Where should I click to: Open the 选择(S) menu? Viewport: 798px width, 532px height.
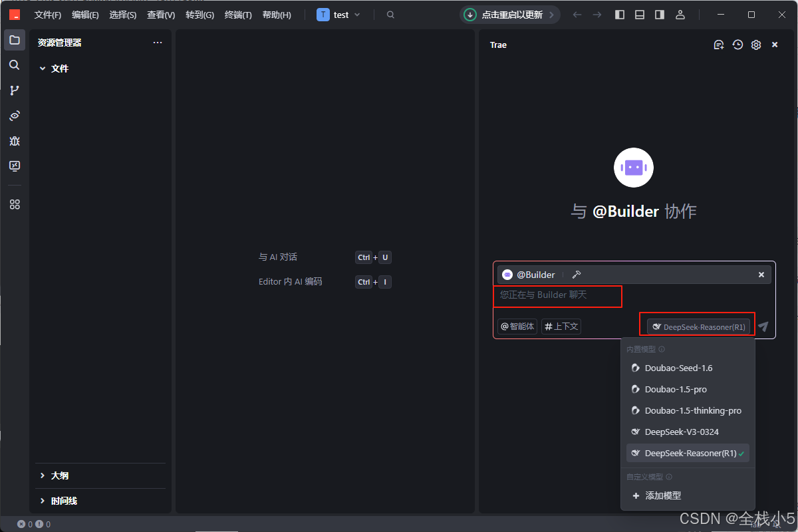(x=123, y=15)
